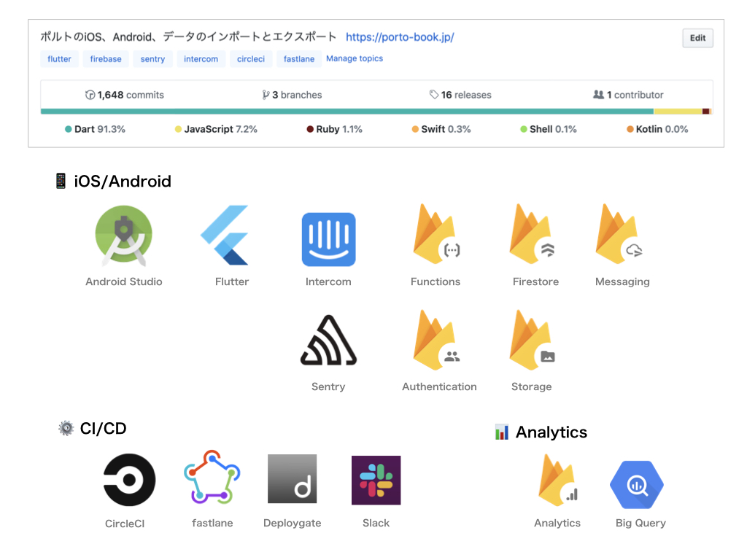Open the circleci topic tag

[x=251, y=58]
